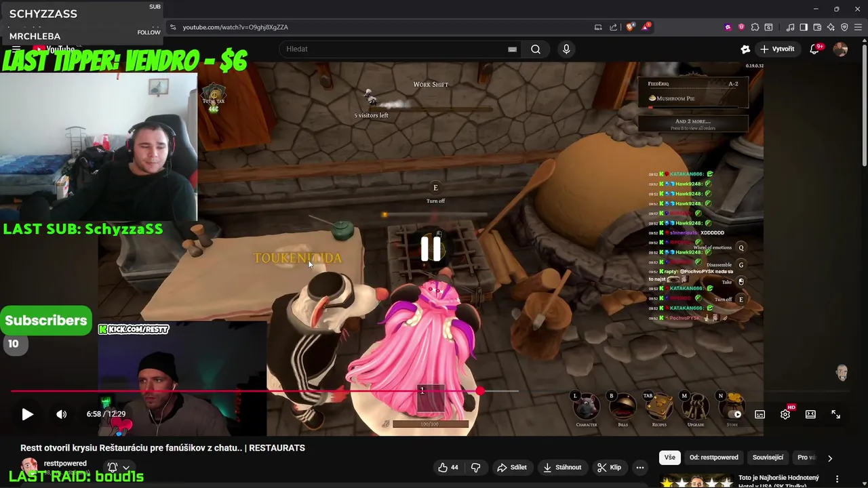This screenshot has width=868, height=488.
Task: Click the sparkle icon left of Vytvořit
Action: 745,49
